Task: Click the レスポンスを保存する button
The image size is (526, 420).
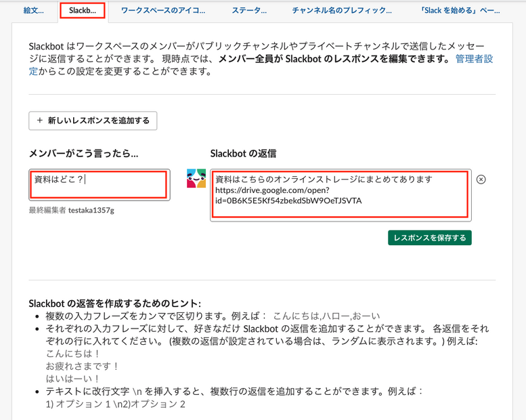Action: 430,238
